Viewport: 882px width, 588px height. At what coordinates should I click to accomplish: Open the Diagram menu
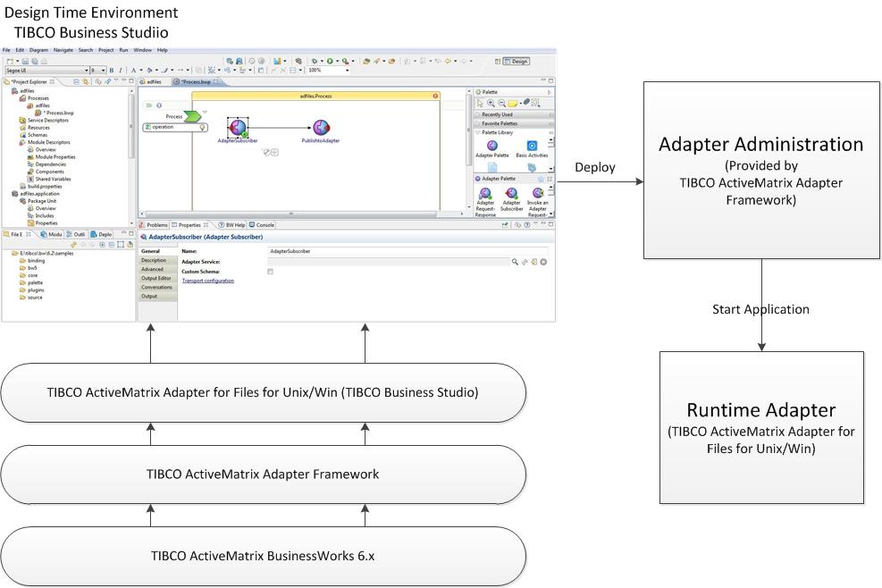click(38, 50)
